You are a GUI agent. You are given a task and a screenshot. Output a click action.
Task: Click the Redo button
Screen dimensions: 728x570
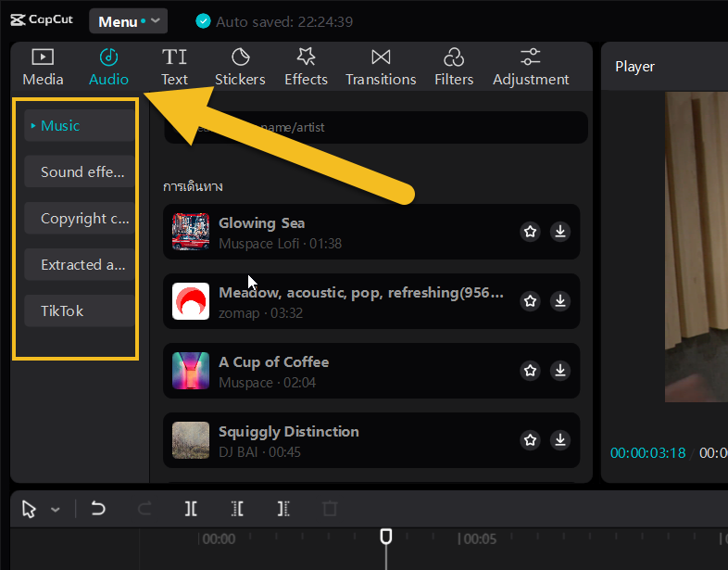(x=144, y=509)
